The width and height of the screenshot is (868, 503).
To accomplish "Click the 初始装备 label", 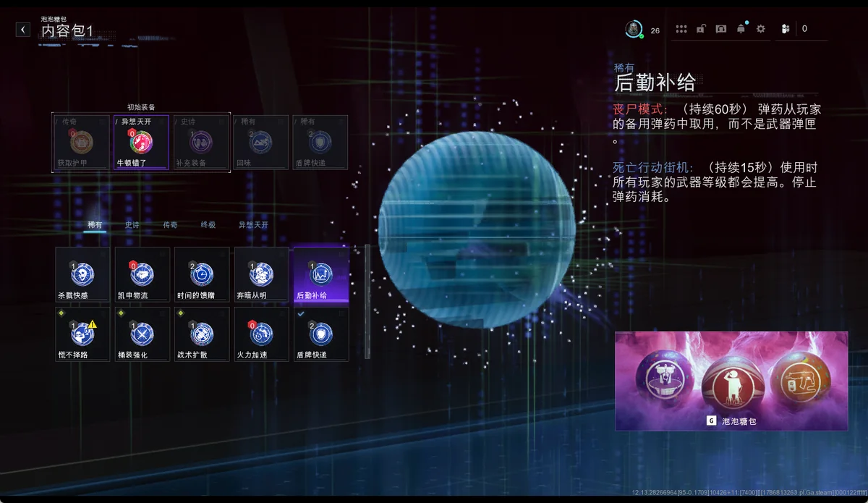I will tap(141, 107).
